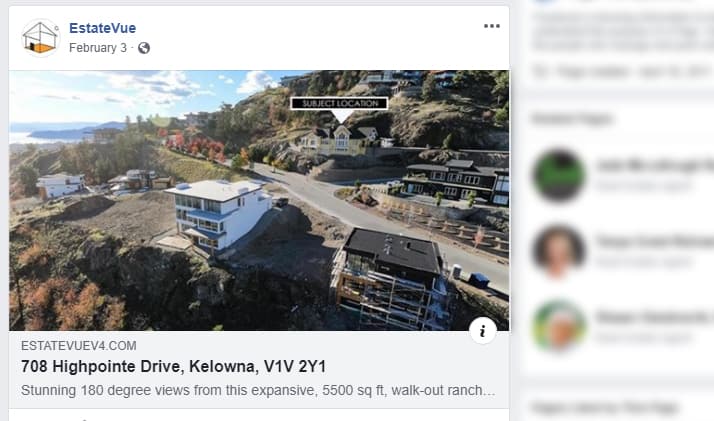Open the aerial property photo preview
Image resolution: width=714 pixels, height=421 pixels.
(x=259, y=200)
